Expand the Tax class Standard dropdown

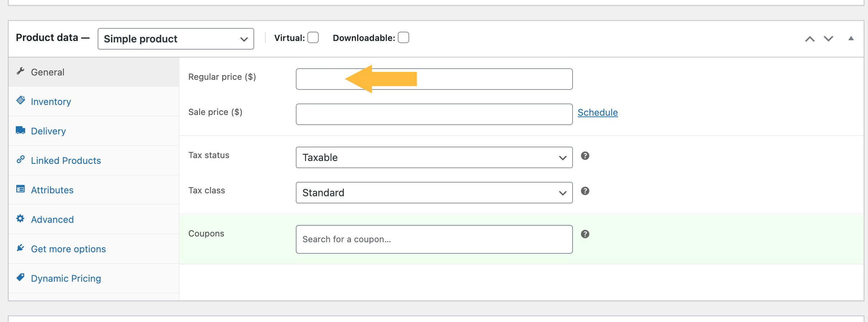tap(434, 193)
